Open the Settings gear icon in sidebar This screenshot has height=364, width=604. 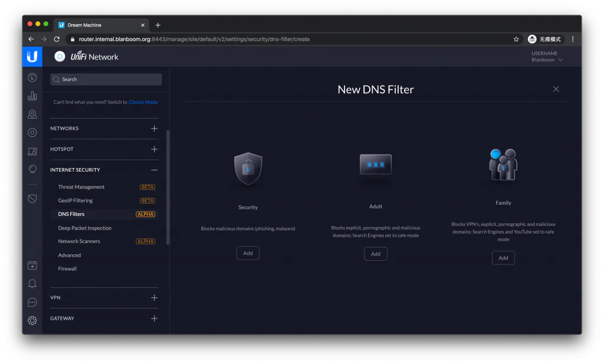pyautogui.click(x=32, y=320)
